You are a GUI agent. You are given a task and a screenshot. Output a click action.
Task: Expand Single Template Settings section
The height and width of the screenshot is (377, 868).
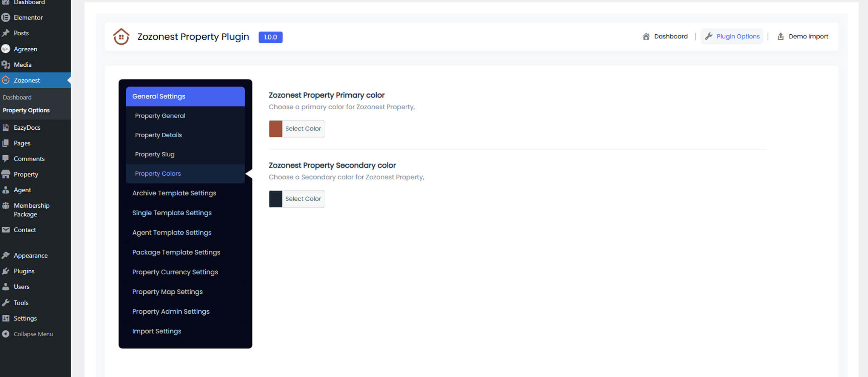pyautogui.click(x=172, y=213)
